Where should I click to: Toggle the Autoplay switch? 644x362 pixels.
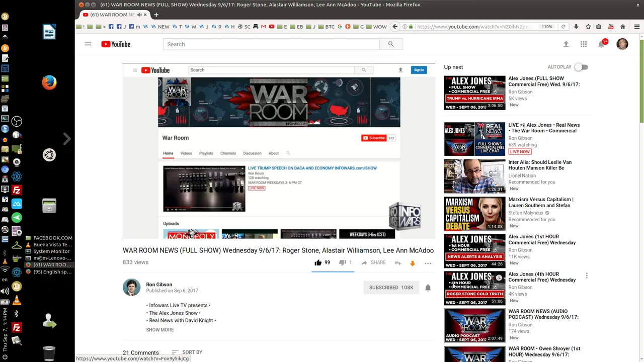(581, 67)
